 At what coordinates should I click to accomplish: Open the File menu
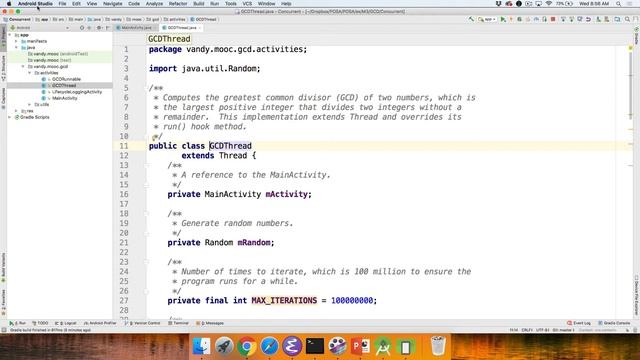[62, 4]
